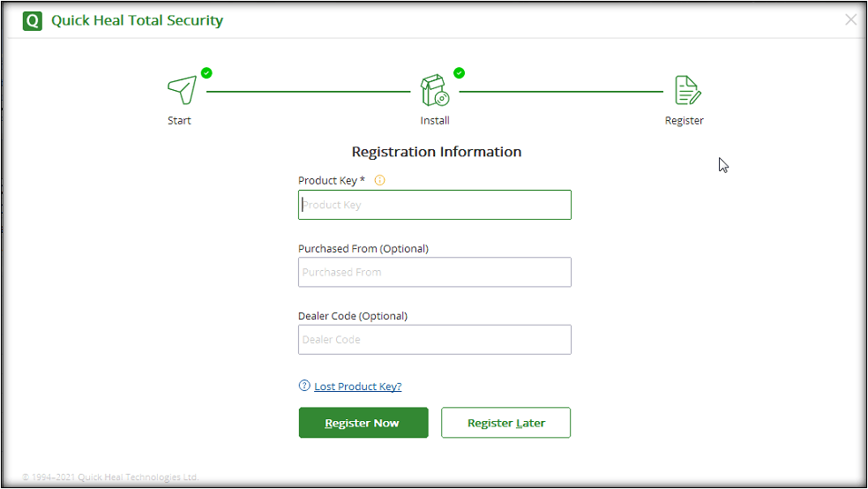This screenshot has height=489, width=868.
Task: Click the green checkmark above Start
Action: (206, 72)
